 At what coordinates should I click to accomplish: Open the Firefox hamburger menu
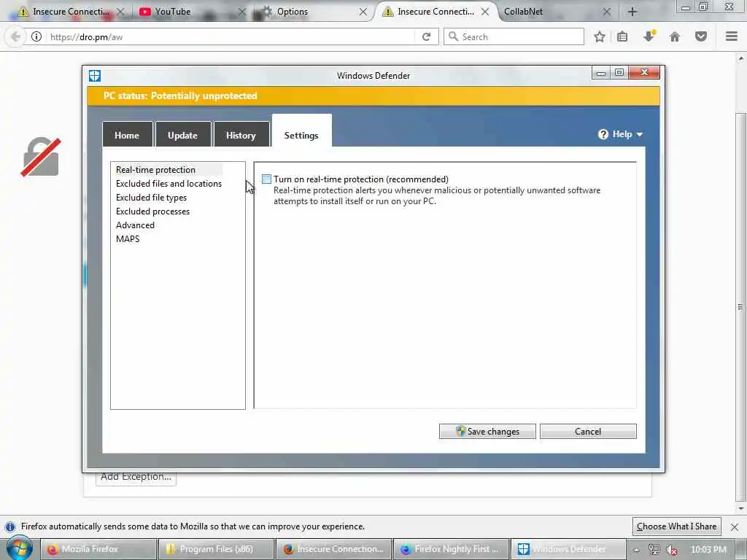pyautogui.click(x=732, y=36)
